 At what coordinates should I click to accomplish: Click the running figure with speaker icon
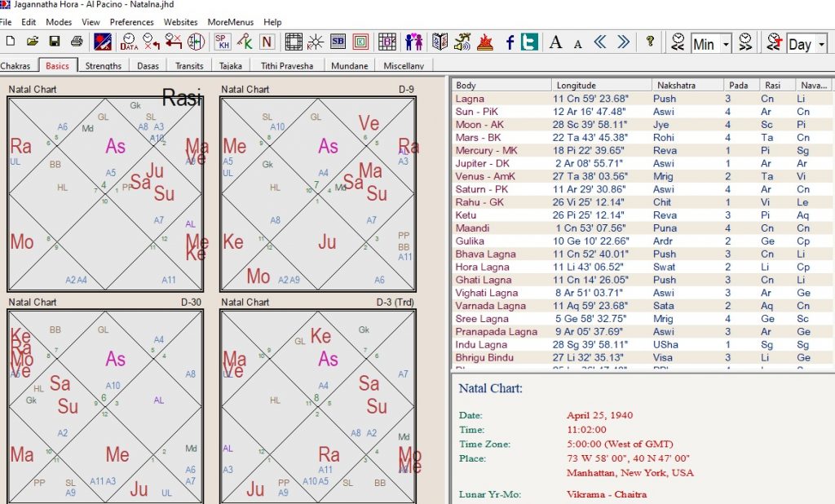(462, 42)
